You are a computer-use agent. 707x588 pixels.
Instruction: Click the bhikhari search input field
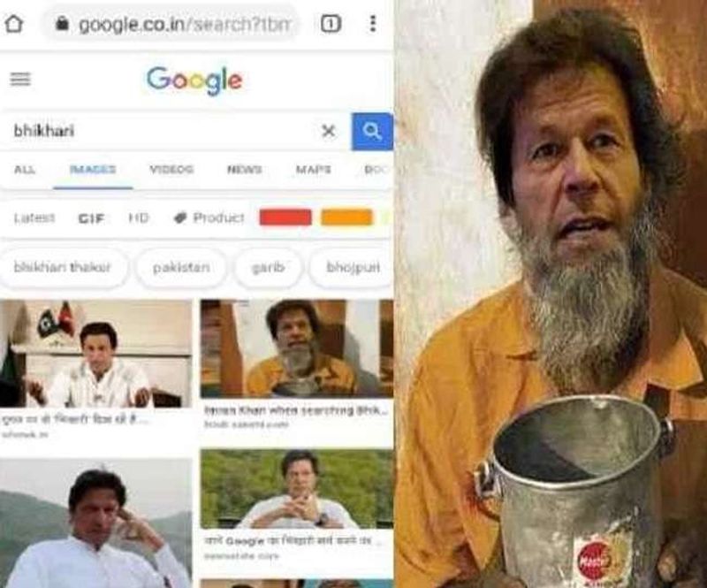[163, 132]
